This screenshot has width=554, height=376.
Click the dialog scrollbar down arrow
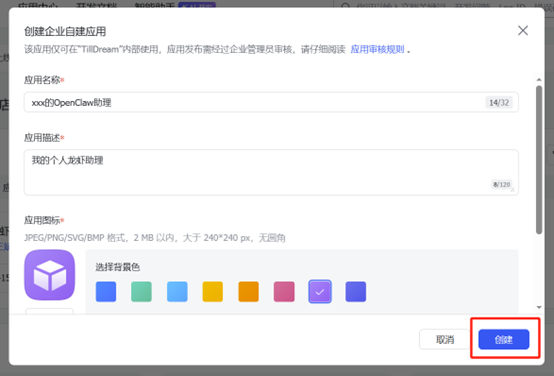[x=539, y=307]
